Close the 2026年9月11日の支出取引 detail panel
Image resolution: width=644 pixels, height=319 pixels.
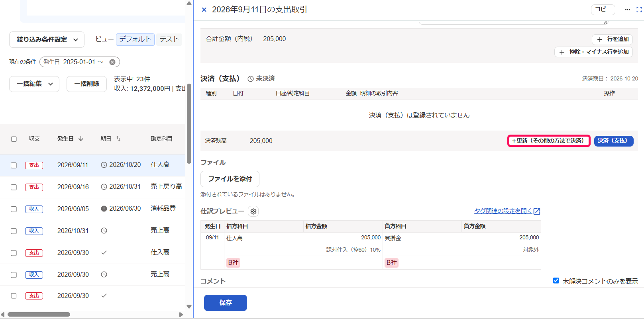[204, 10]
